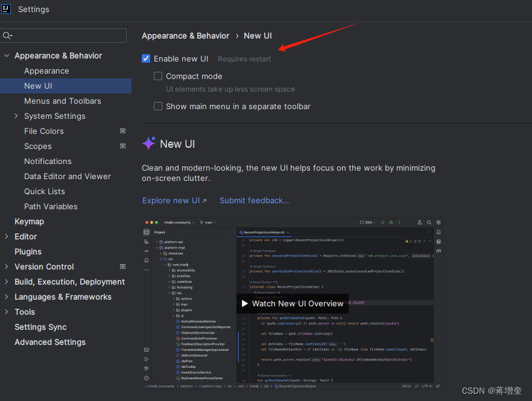Expand Build, Execution, Deployment section
Image resolution: width=532 pixels, height=401 pixels.
point(7,282)
